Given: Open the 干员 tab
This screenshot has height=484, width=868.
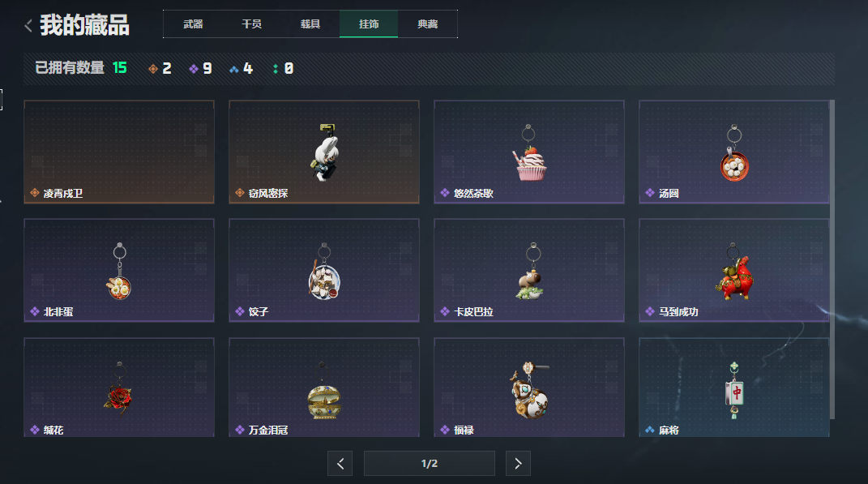Looking at the screenshot, I should (252, 24).
